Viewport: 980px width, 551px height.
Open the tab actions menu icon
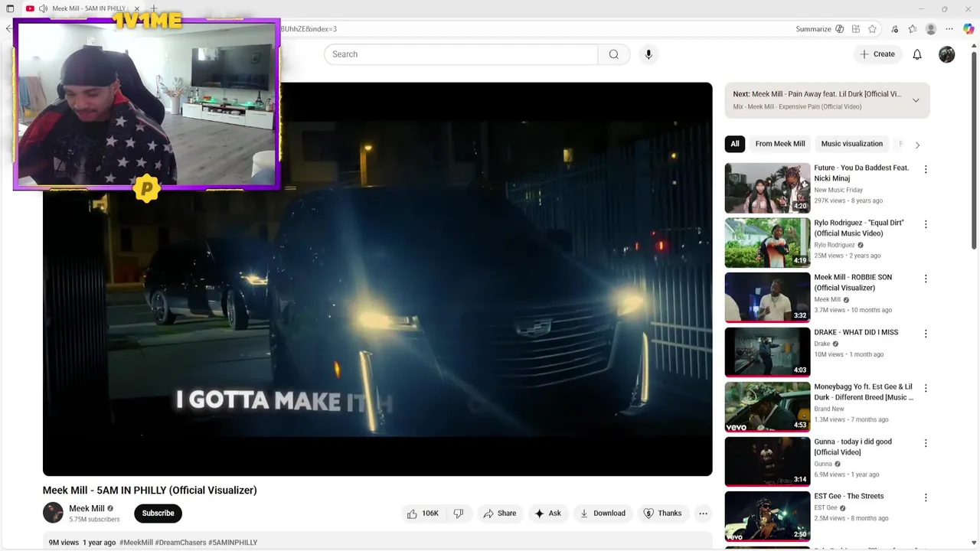click(10, 8)
